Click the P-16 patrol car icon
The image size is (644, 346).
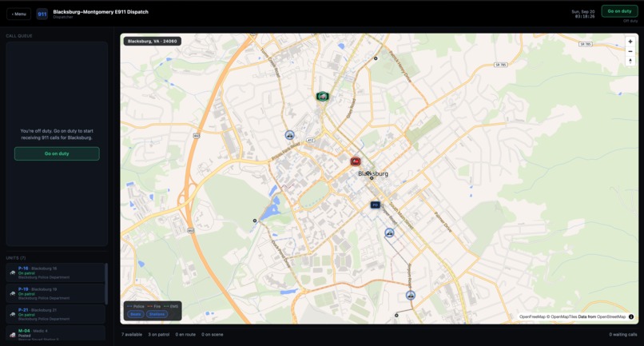click(12, 272)
